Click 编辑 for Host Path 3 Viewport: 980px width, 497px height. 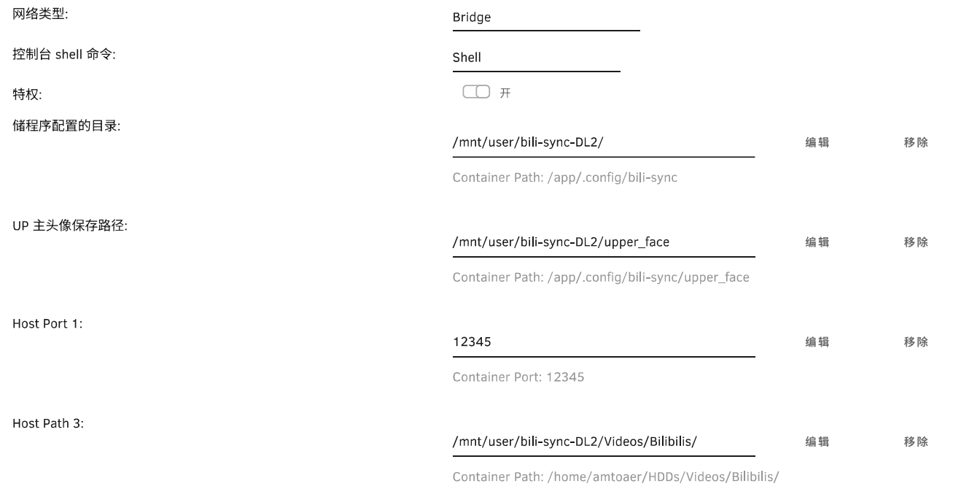click(x=817, y=442)
